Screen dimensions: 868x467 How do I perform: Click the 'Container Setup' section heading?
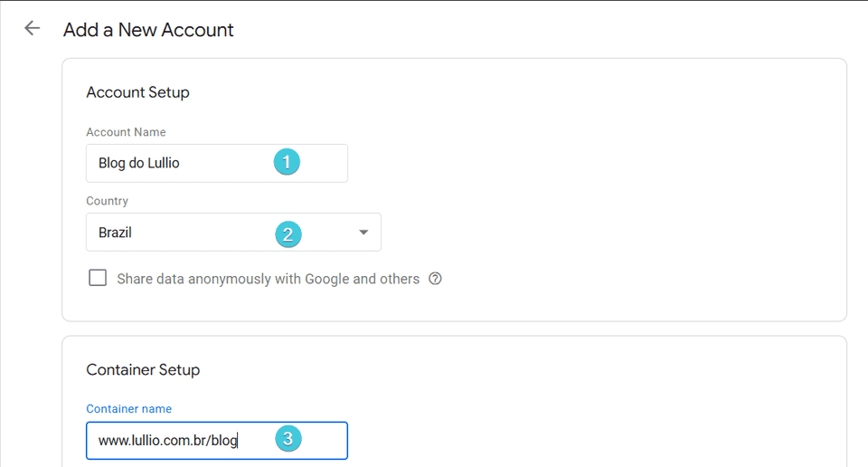pyautogui.click(x=143, y=369)
